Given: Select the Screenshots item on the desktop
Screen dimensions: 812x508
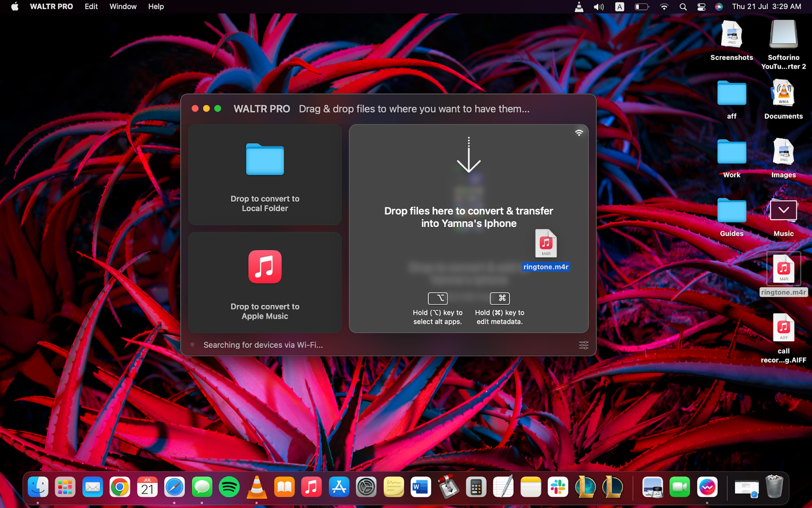Looking at the screenshot, I should click(x=732, y=41).
